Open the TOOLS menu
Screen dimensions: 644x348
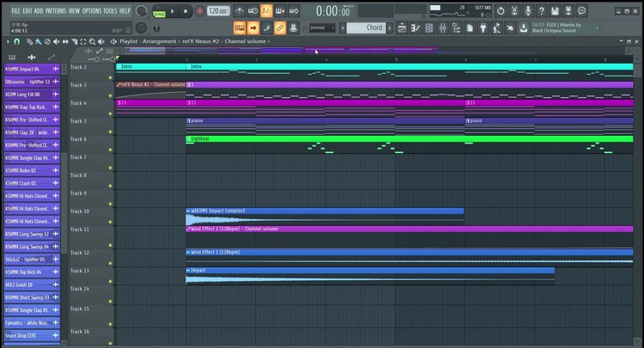coord(110,10)
